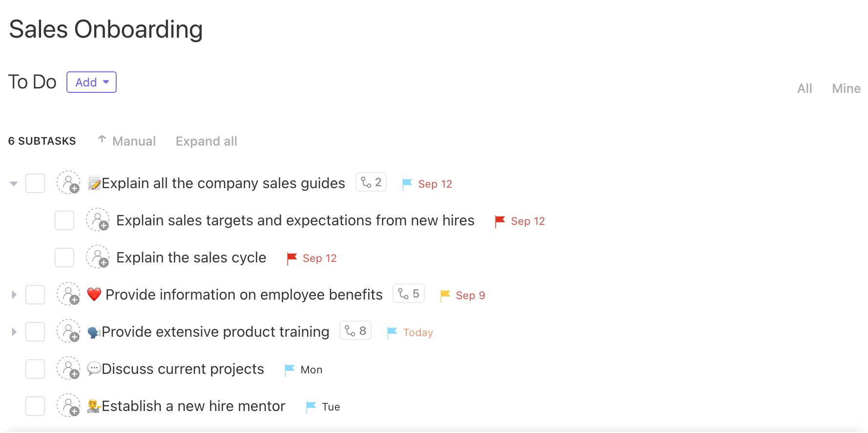Tick the Establish a new hire mentor checkbox
Viewport: 868px width, 433px height.
coord(35,406)
